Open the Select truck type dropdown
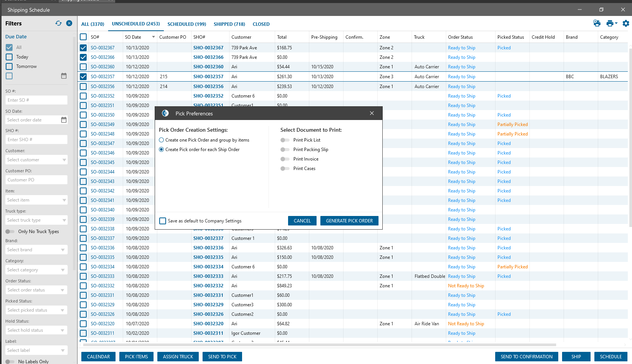This screenshot has width=632, height=364. coord(64,220)
